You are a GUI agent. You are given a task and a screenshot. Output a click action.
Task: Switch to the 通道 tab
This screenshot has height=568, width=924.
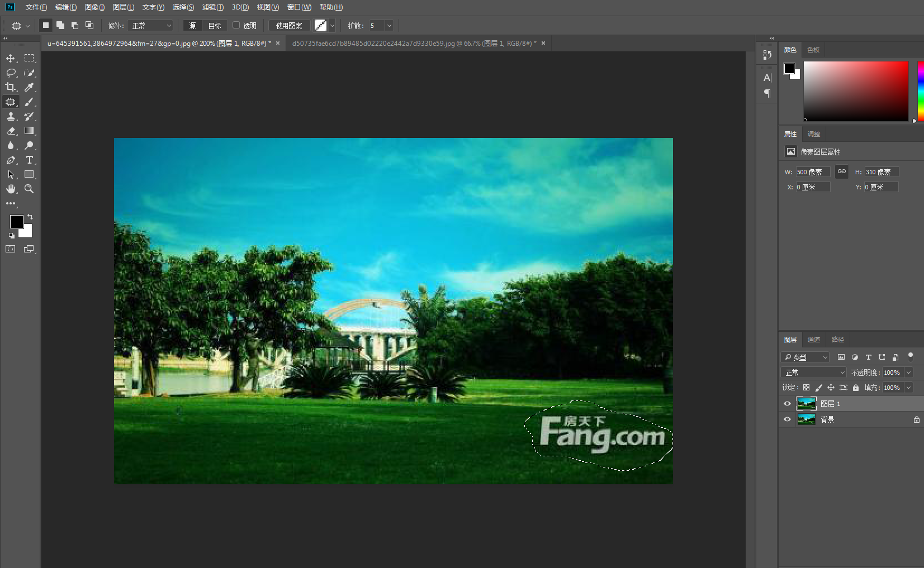pos(813,340)
